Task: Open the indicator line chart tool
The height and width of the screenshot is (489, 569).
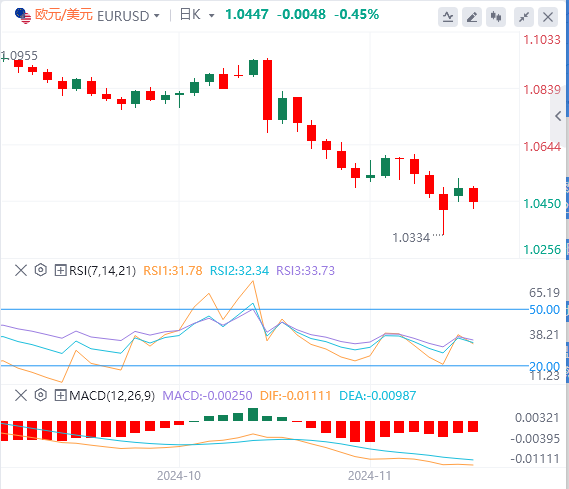Action: tap(448, 17)
